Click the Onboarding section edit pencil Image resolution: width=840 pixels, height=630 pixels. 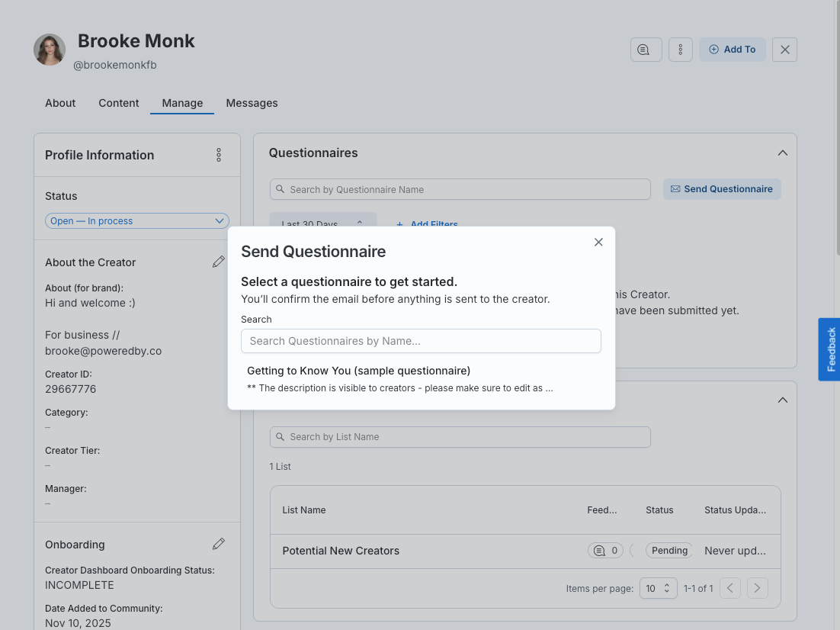click(219, 544)
